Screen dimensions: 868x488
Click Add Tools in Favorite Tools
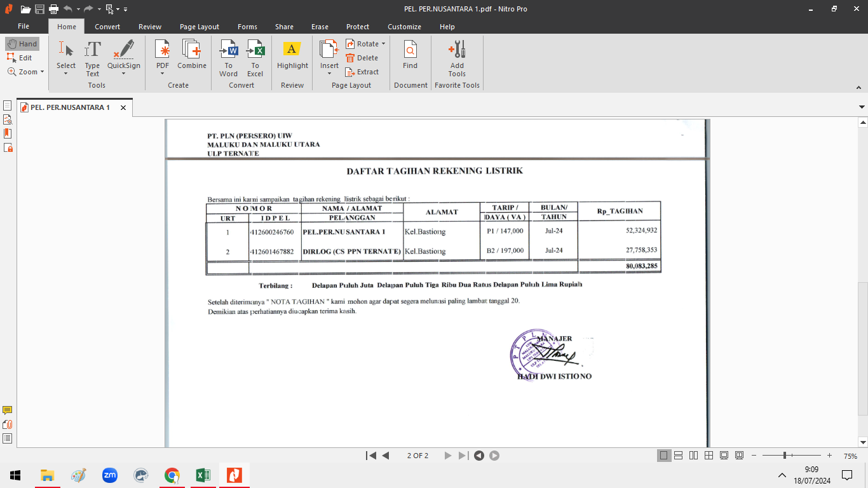457,57
